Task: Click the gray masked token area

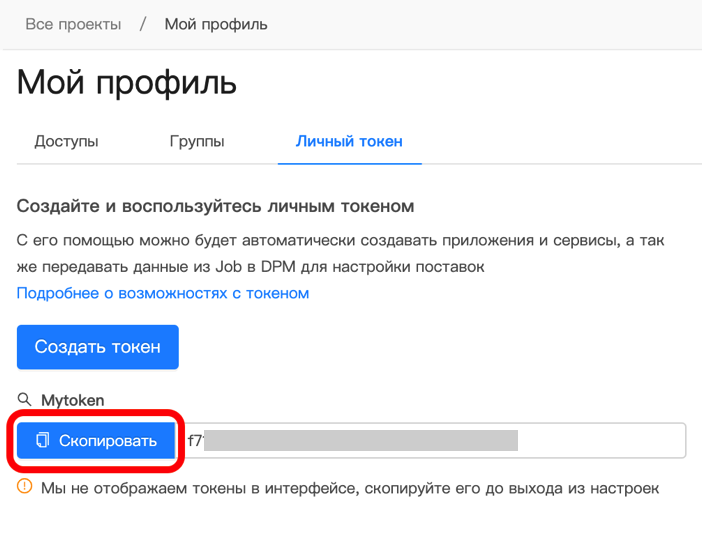Action: coord(360,441)
